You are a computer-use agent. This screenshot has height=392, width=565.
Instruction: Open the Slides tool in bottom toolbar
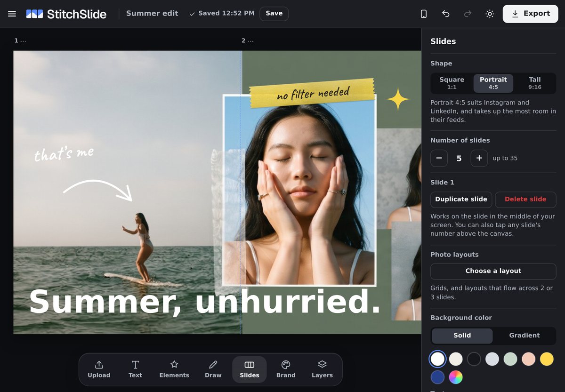point(250,369)
